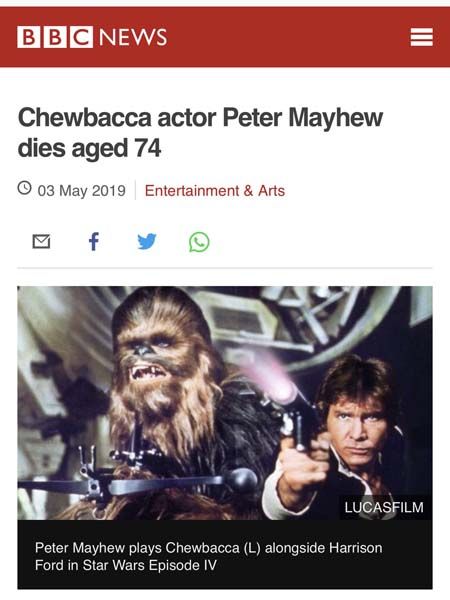The height and width of the screenshot is (600, 450).
Task: Click the article headline about Peter Mayhew
Action: pos(200,132)
